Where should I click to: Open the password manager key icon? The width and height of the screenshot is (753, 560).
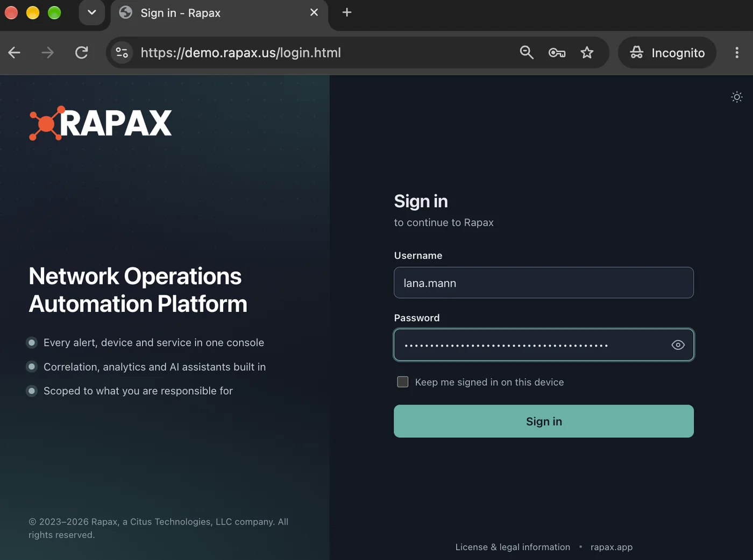[557, 53]
